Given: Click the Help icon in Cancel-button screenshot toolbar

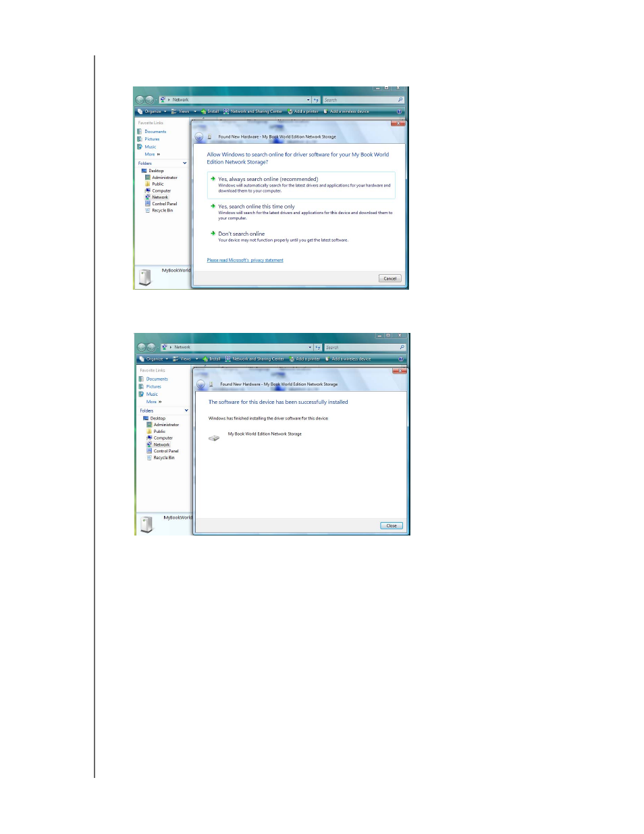Looking at the screenshot, I should point(400,111).
